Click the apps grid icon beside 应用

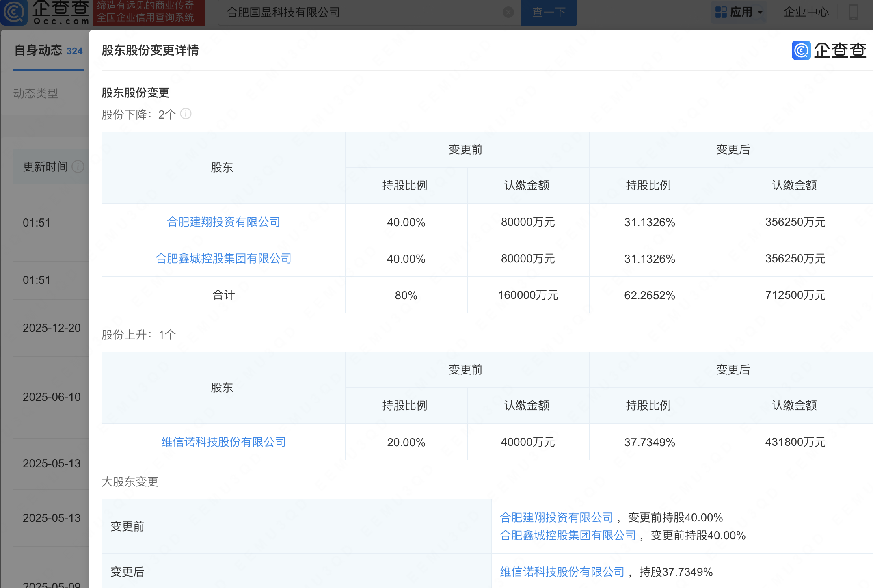click(x=720, y=12)
